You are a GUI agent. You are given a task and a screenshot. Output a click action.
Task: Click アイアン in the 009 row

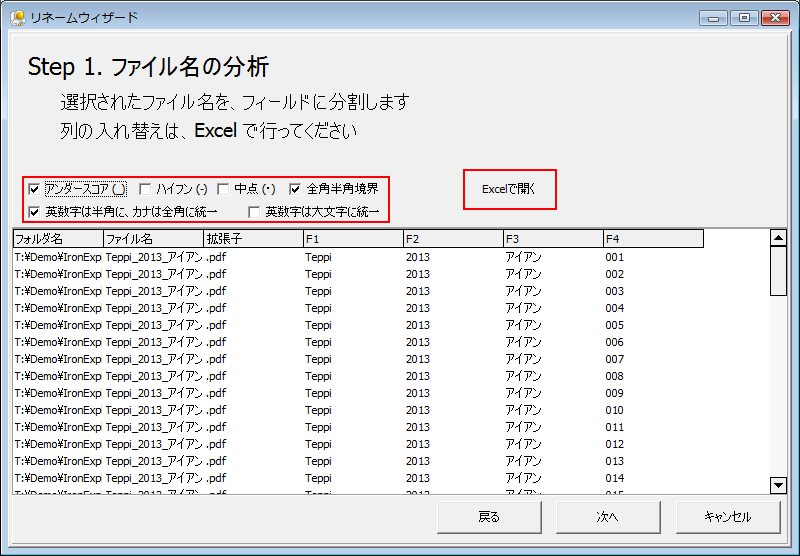523,393
